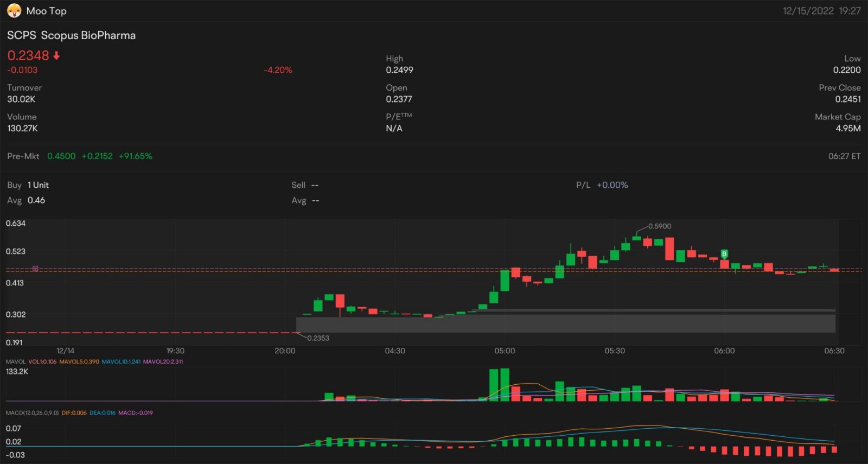Screen dimensions: 868x464
Task: Click the Market Cap value 4.95M
Action: point(848,129)
